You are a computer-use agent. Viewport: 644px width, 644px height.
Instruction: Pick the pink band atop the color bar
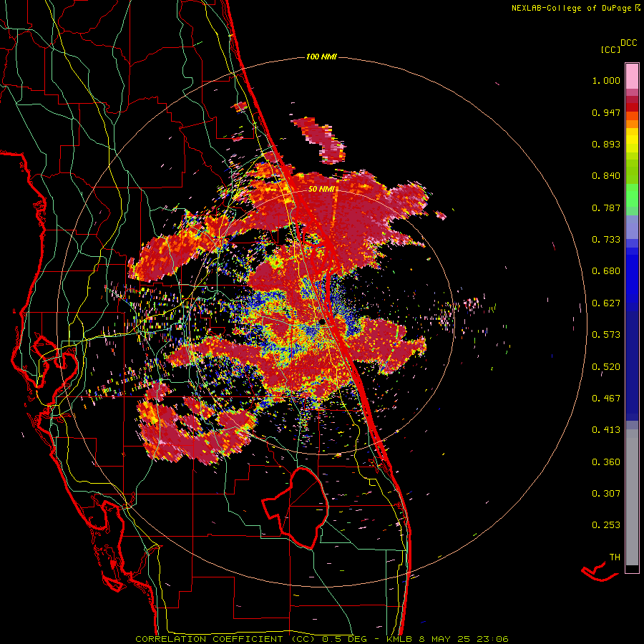[632, 76]
